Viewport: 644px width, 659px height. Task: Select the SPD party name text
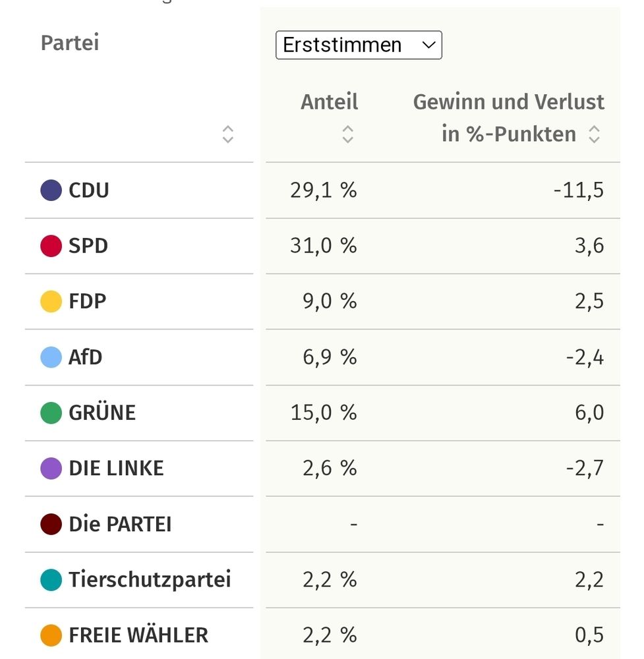tap(88, 245)
